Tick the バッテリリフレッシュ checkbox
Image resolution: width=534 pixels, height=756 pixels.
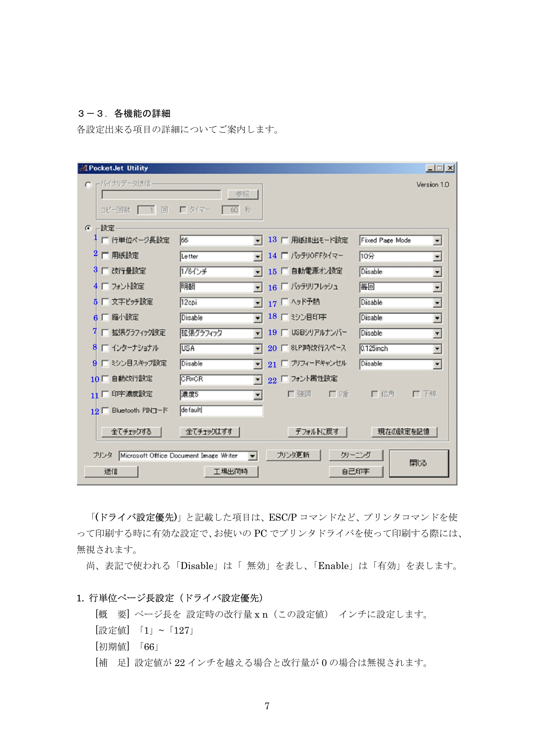click(285, 286)
